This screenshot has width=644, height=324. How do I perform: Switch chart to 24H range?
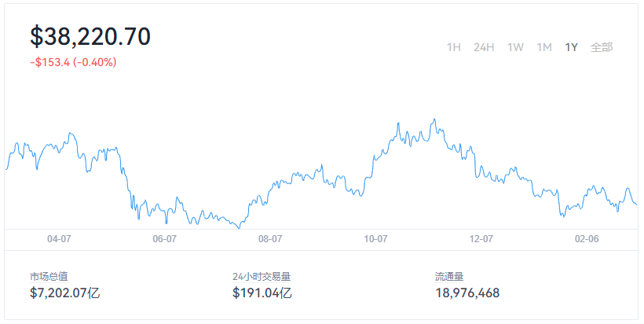[x=484, y=47]
